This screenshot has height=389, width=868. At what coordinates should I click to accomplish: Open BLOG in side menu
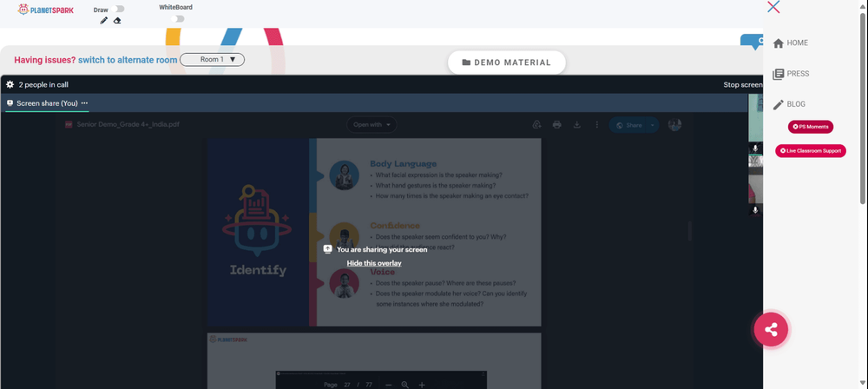pos(789,104)
